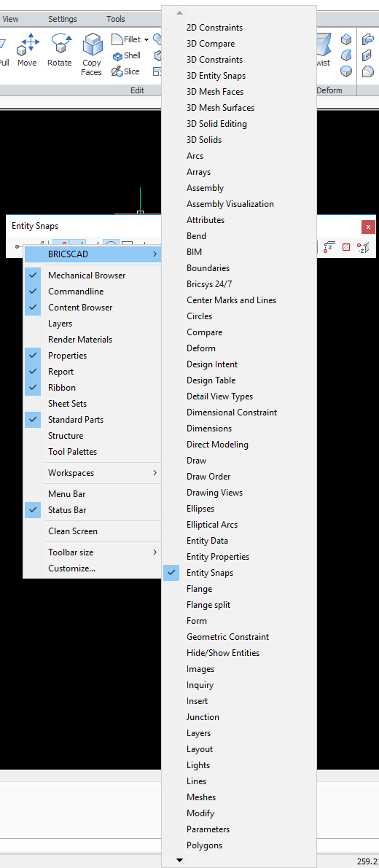Screen dimensions: 379x868
Task: Open the Fillet dropdown arrow
Action: point(146,40)
